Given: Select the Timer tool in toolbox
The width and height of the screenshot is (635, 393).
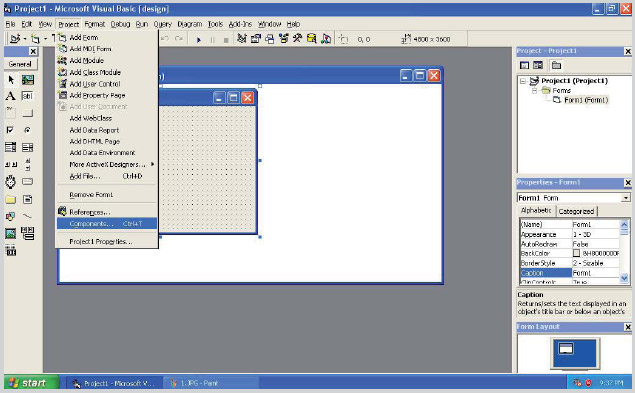Looking at the screenshot, I should coord(11,182).
